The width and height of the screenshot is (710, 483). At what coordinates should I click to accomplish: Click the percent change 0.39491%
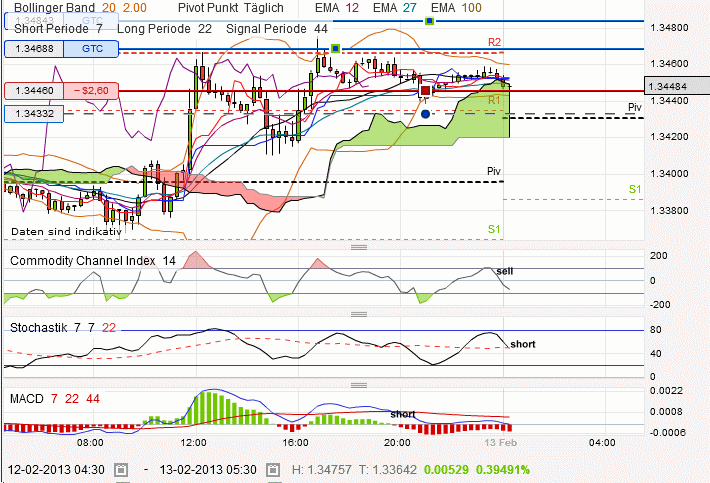(503, 470)
